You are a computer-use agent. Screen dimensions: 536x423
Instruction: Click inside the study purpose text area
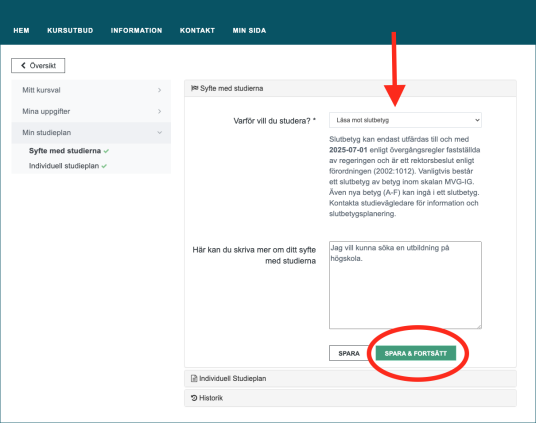point(405,285)
